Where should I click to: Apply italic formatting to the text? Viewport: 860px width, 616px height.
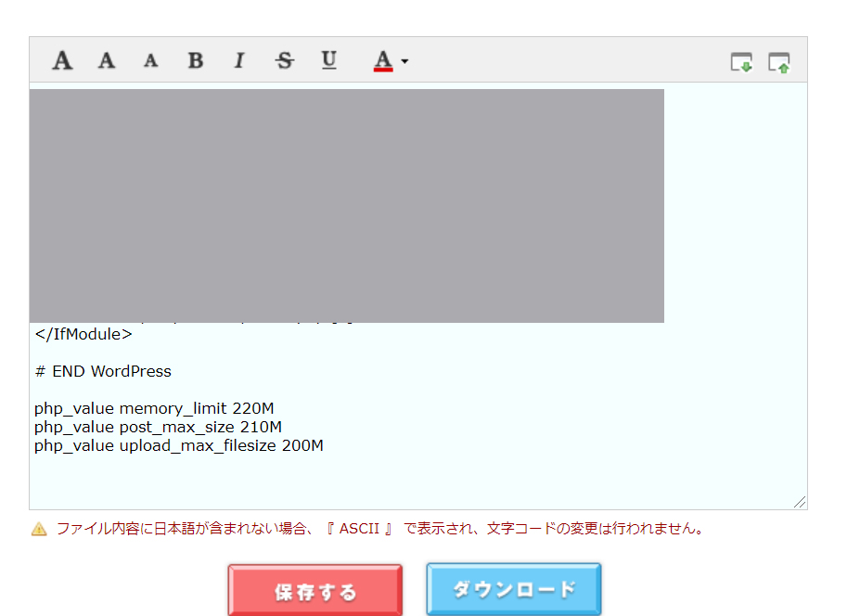click(x=238, y=60)
